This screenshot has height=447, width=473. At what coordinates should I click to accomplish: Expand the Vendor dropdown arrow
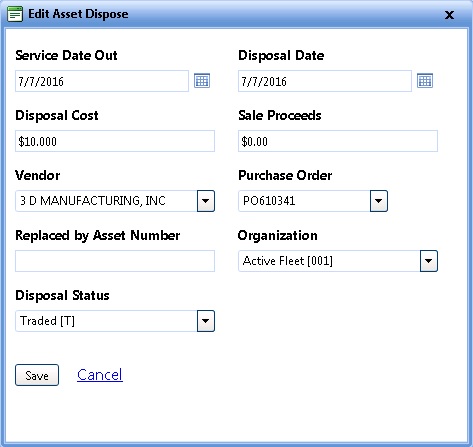(206, 201)
